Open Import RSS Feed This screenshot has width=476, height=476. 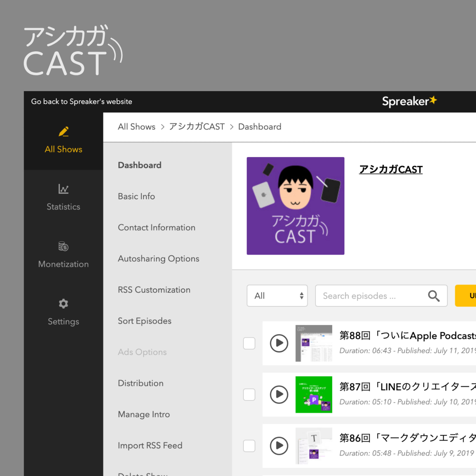150,445
